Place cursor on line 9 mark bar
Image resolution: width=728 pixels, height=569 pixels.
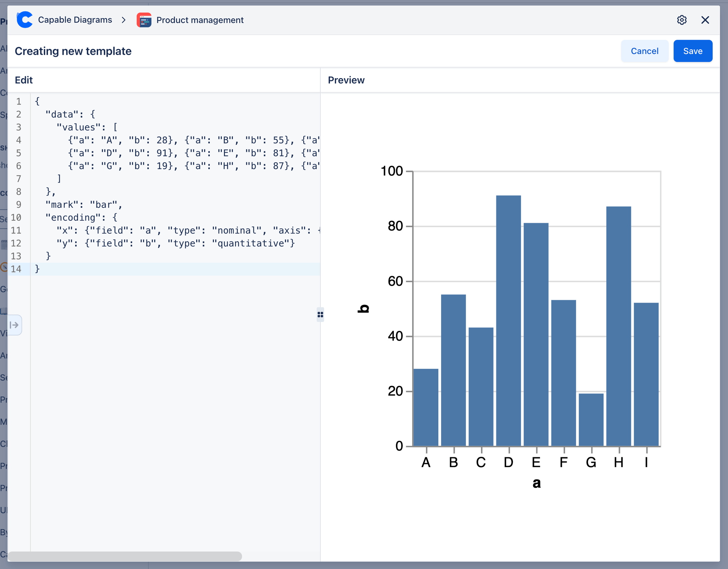(84, 205)
